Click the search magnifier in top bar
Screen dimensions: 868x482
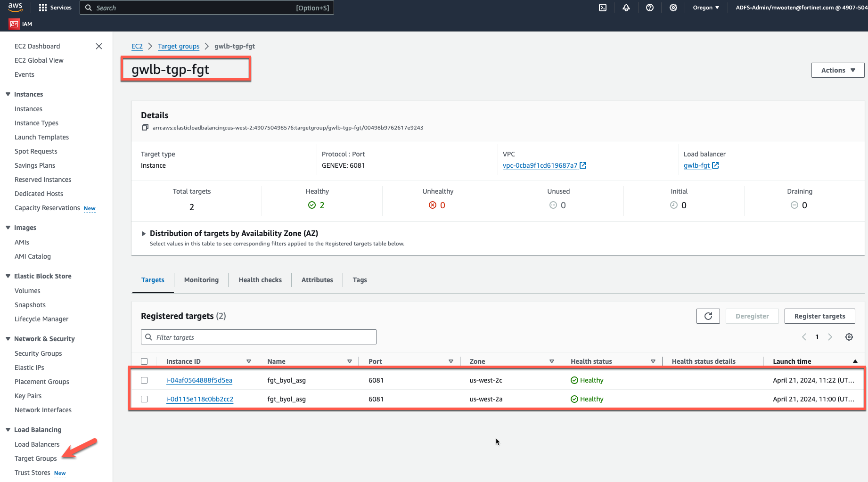tap(88, 8)
